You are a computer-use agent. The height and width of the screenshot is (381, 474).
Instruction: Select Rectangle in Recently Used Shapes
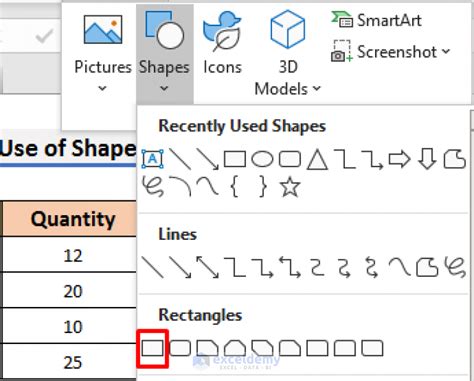click(235, 159)
